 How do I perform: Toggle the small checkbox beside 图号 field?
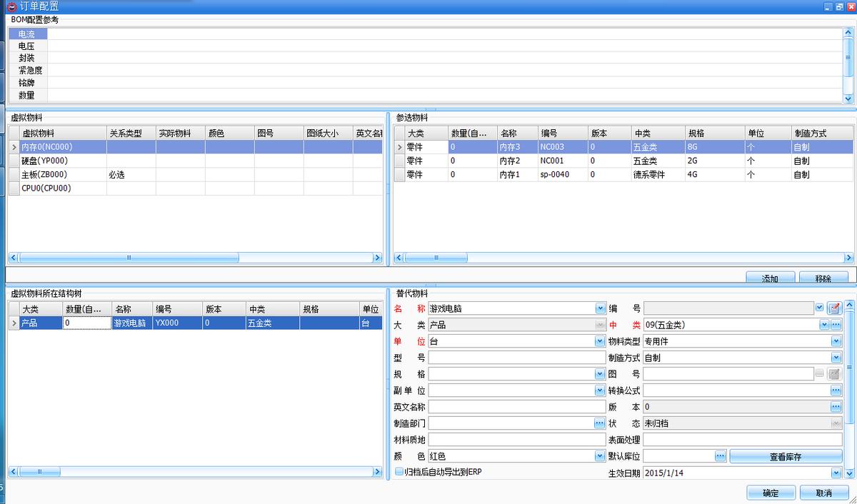[819, 373]
